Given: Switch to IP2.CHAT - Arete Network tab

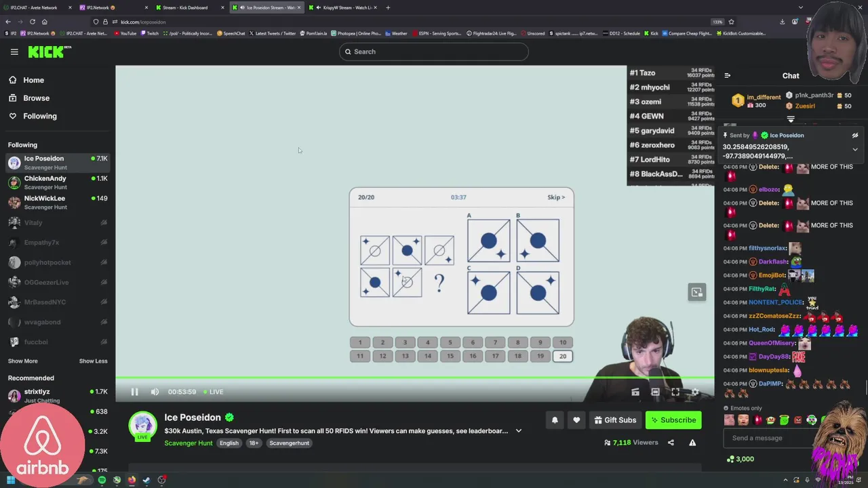Looking at the screenshot, I should pos(36,7).
